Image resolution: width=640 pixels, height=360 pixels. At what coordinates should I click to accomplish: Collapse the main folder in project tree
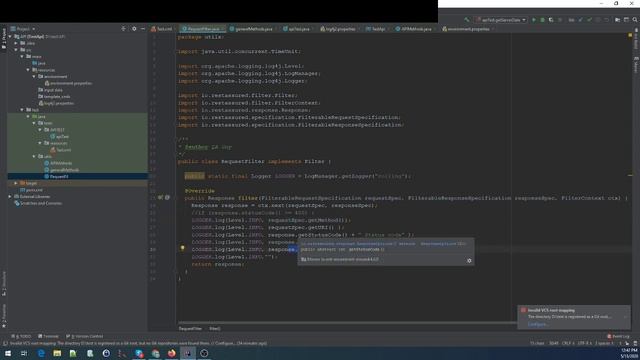[x=22, y=56]
